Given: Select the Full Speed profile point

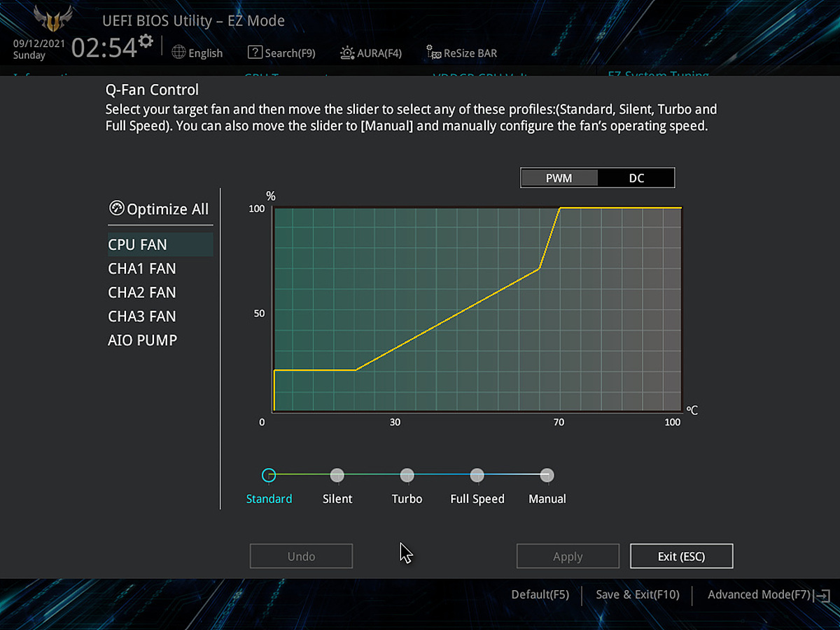Looking at the screenshot, I should click(x=477, y=475).
